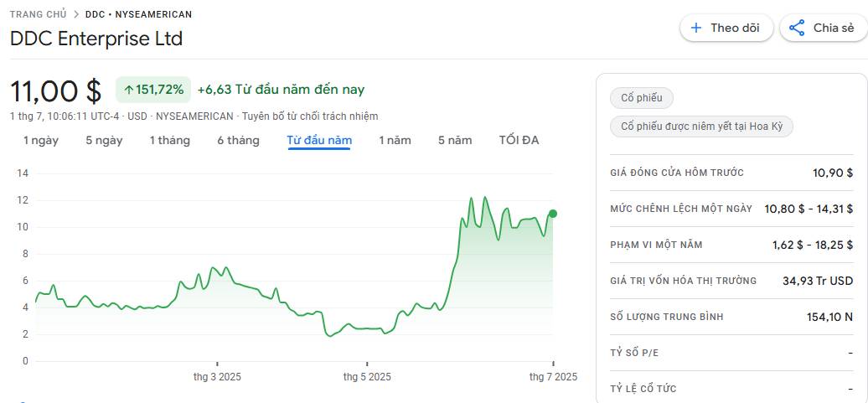Click the Cổ phiếu chip
Viewport: 868px width, 403px height.
[x=642, y=98]
